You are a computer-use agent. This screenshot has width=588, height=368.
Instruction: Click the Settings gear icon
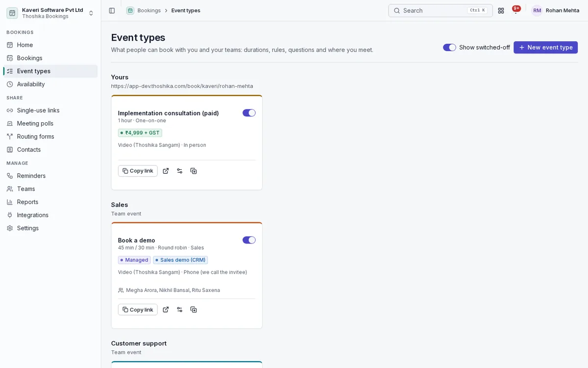[x=10, y=228]
